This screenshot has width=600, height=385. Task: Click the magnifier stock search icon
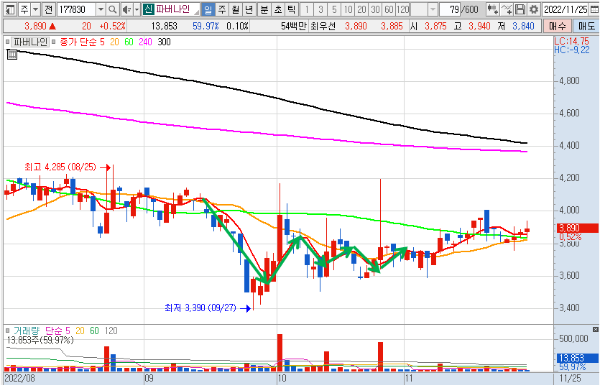click(112, 9)
